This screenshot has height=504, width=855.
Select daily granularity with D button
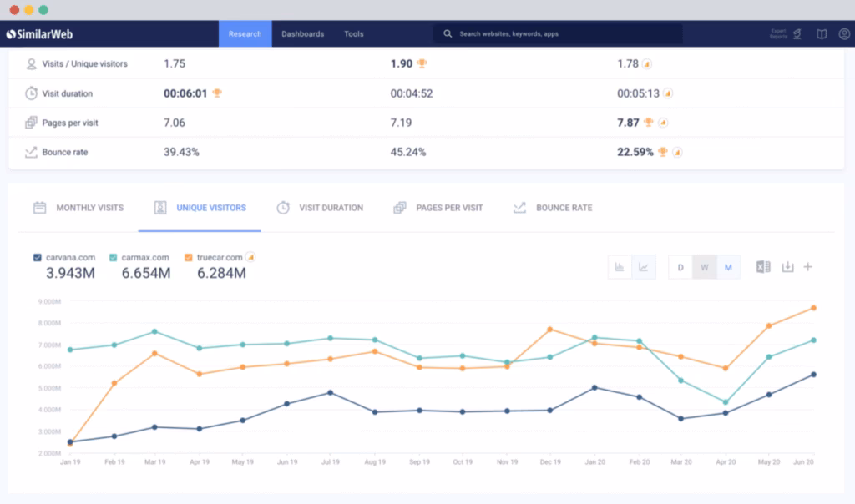[x=680, y=267]
